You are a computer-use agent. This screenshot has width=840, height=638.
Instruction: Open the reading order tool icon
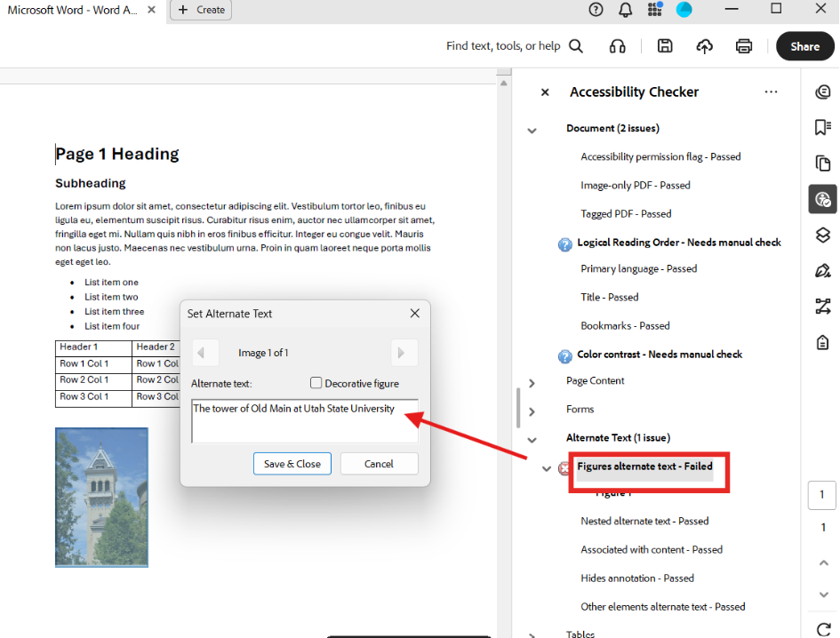click(x=823, y=307)
